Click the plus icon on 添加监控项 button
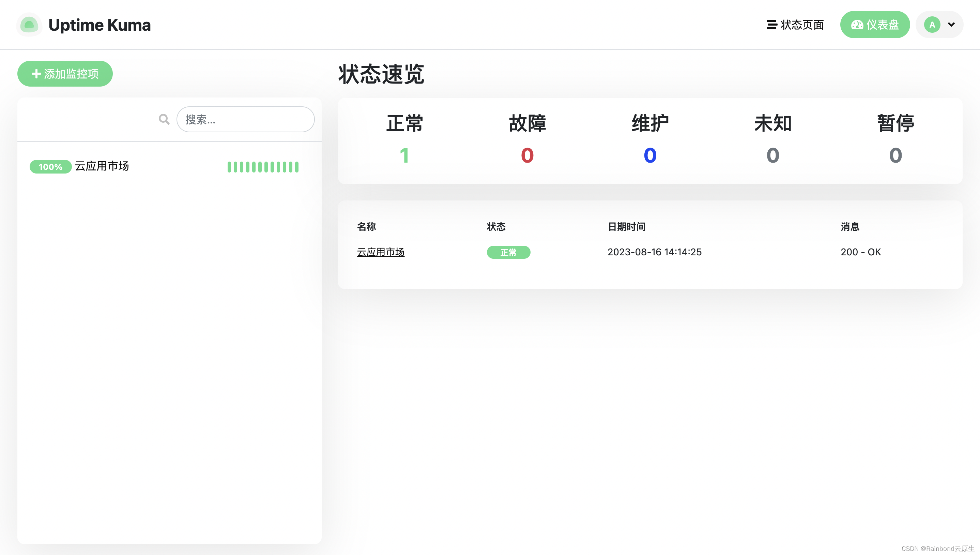The image size is (980, 555). point(36,73)
